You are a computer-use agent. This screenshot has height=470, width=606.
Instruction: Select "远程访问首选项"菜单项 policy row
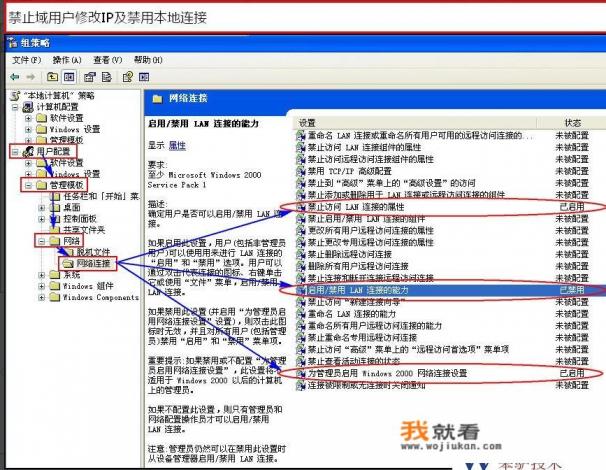tap(443, 349)
